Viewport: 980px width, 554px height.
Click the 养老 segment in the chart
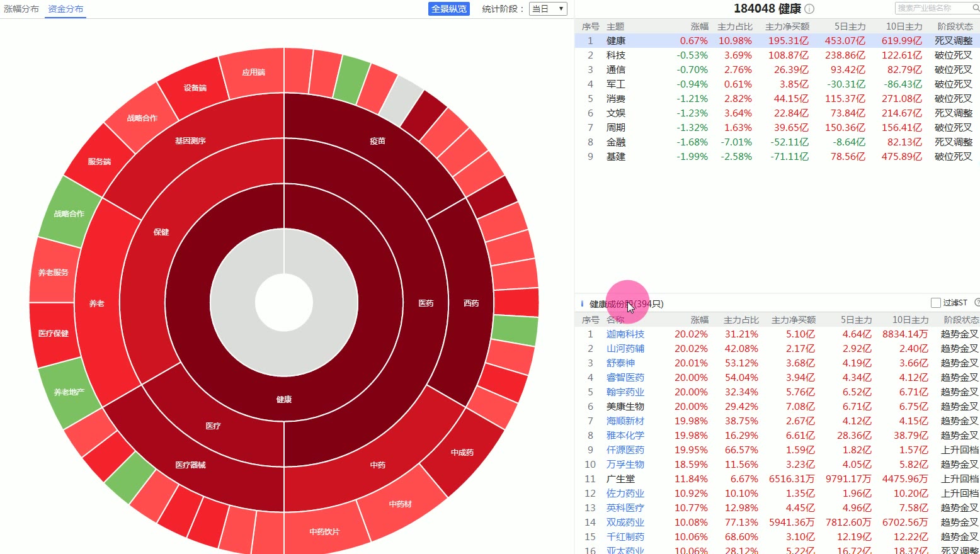click(x=96, y=303)
